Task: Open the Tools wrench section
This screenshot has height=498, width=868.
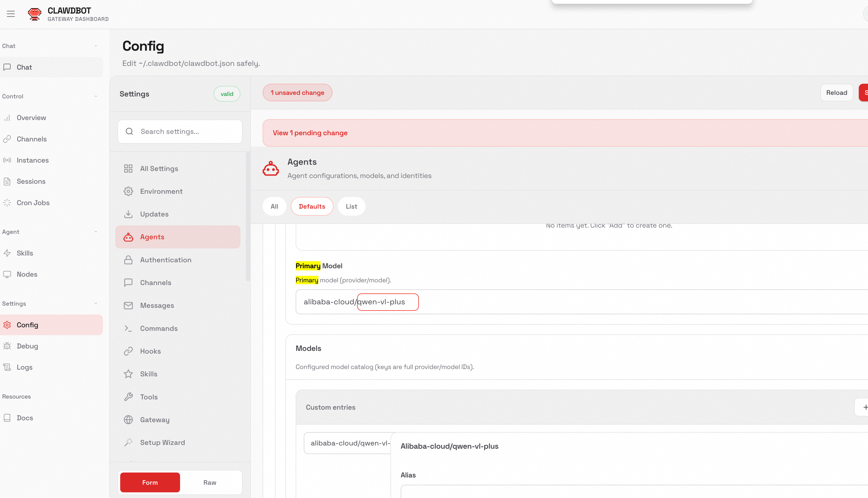Action: (x=128, y=397)
